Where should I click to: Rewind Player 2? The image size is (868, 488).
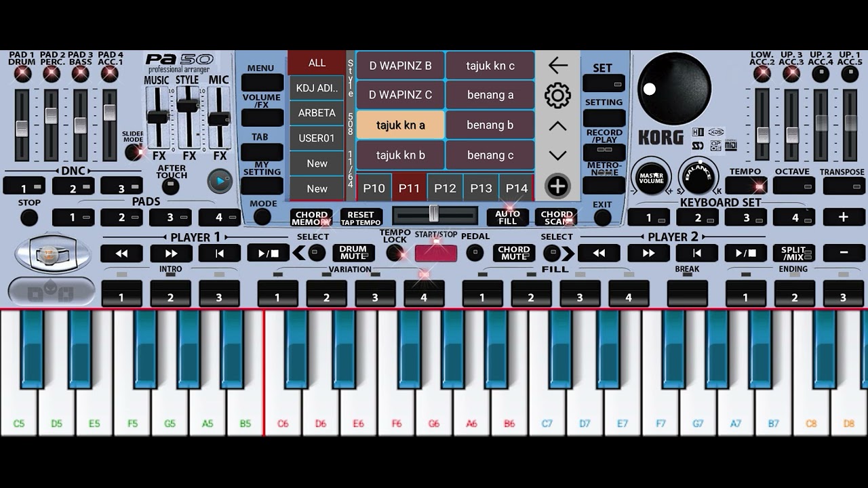(599, 253)
